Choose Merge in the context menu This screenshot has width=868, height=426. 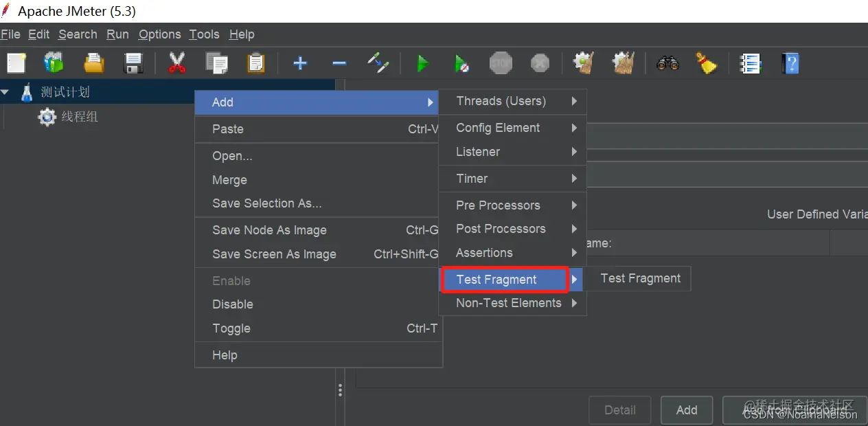[318, 180]
